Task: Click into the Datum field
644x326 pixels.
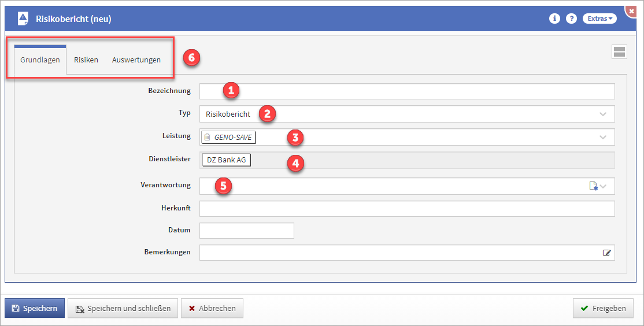Action: tap(247, 230)
